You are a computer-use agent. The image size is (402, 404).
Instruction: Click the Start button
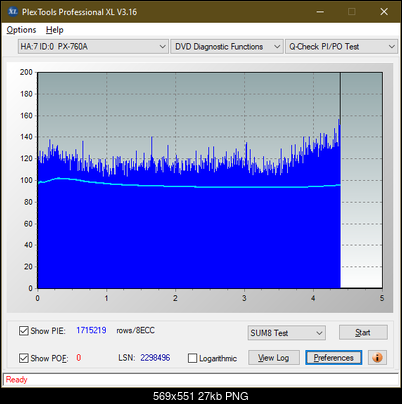[x=363, y=332]
